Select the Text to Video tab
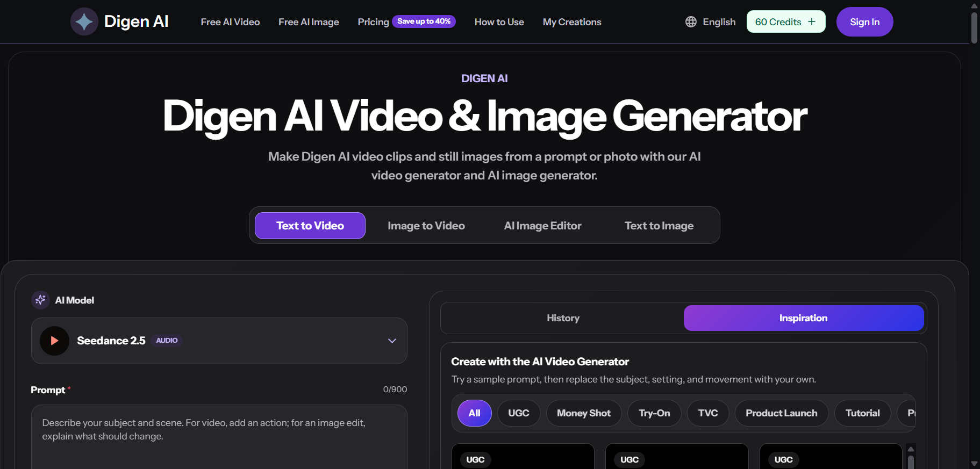Screen dimensions: 980x469 310,226
